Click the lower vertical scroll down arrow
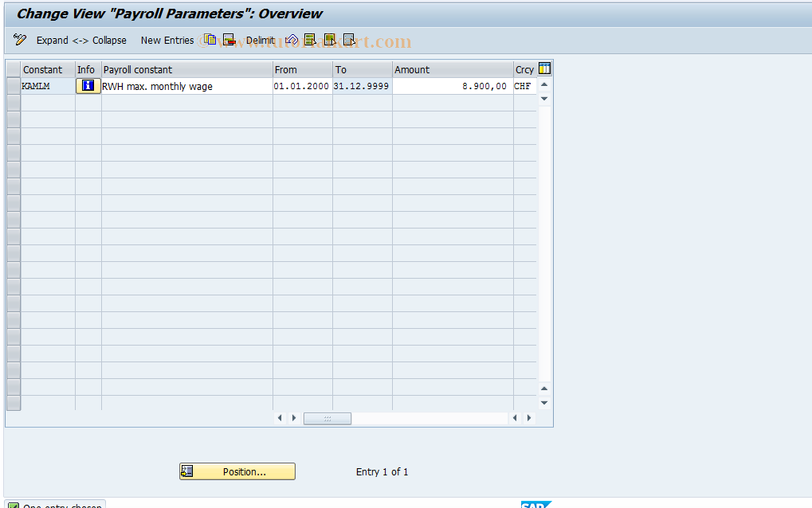This screenshot has height=508, width=812. [544, 402]
